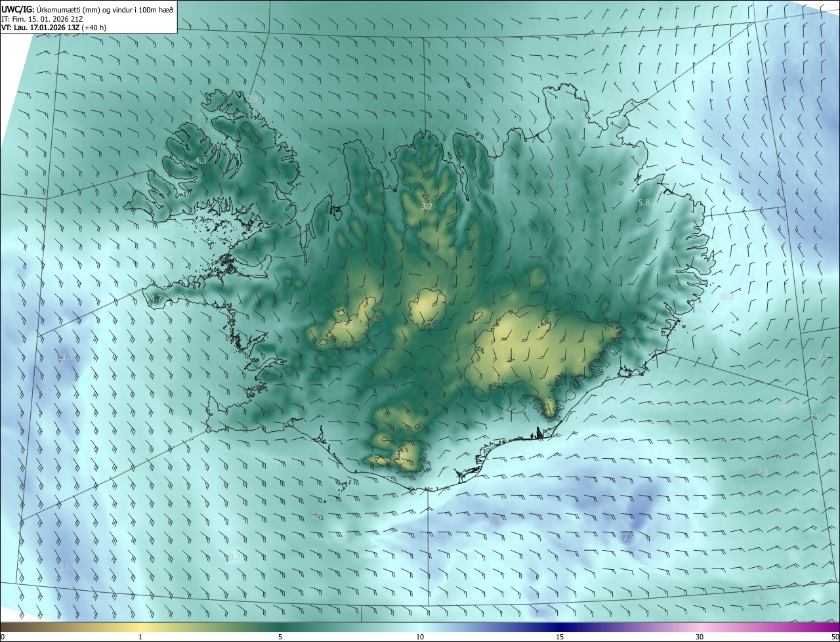
Task: Click the 11.7 value label in the west
Action: (x=66, y=356)
